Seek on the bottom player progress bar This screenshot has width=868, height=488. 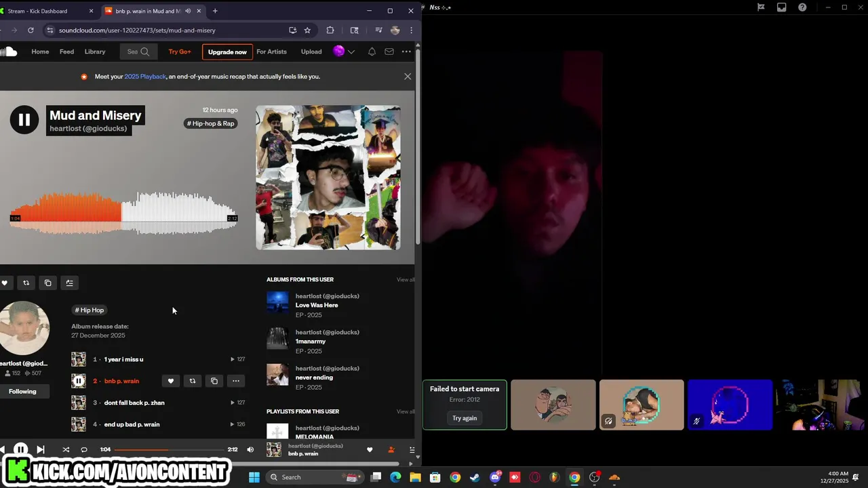pos(169,449)
